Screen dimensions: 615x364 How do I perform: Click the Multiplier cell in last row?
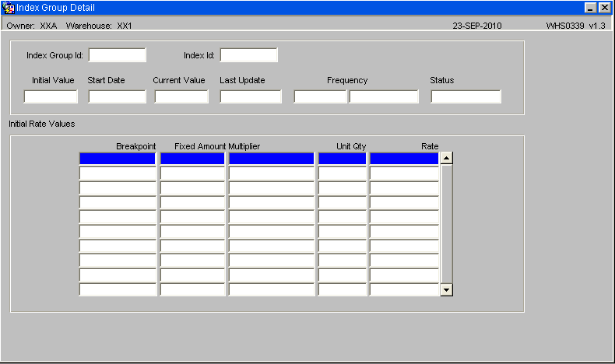272,289
